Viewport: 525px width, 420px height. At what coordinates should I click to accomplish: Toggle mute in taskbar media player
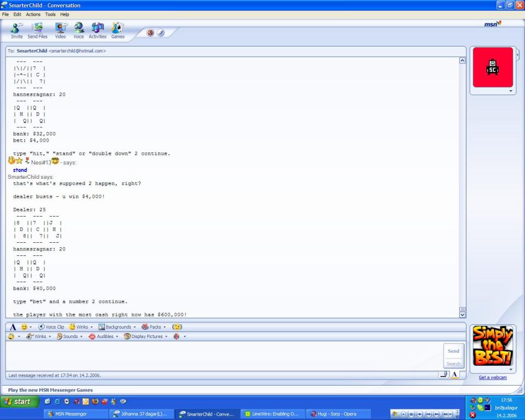click(446, 415)
